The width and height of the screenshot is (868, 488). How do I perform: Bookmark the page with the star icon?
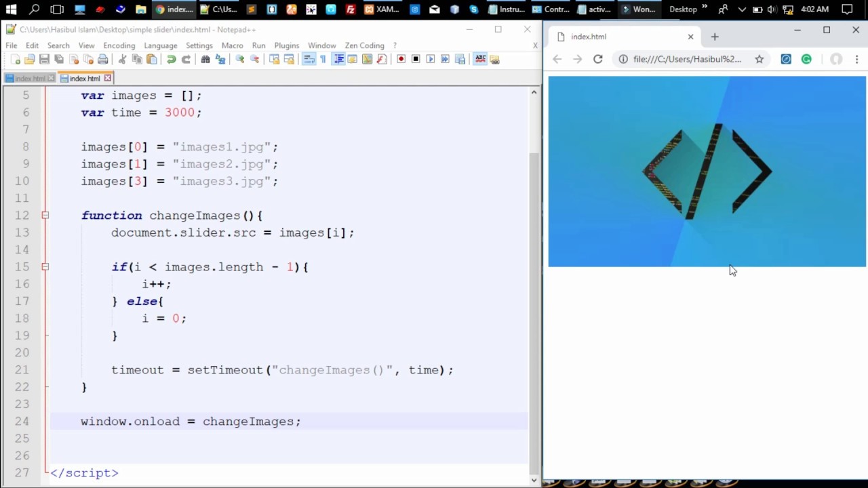tap(759, 59)
